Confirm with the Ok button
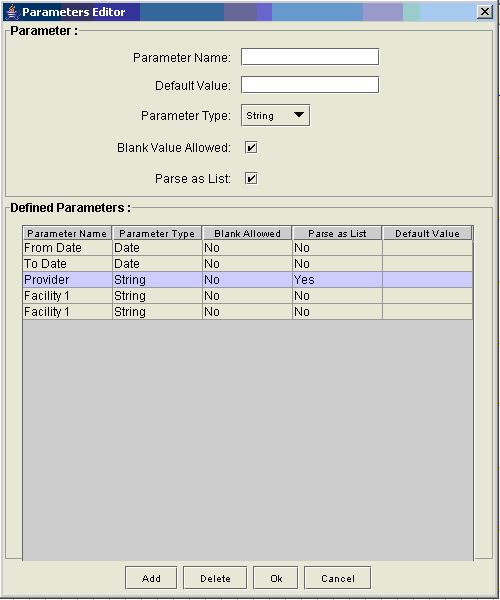The image size is (500, 600). click(x=276, y=578)
